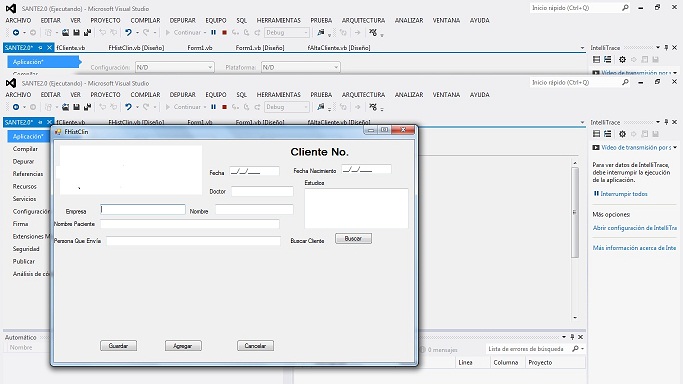Close the lower IntelliTrace panel

click(x=675, y=122)
